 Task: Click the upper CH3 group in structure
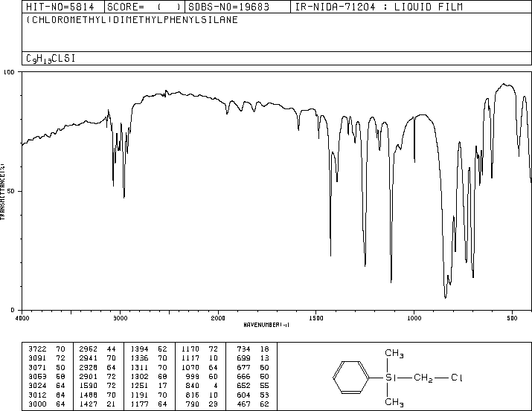[x=394, y=354]
